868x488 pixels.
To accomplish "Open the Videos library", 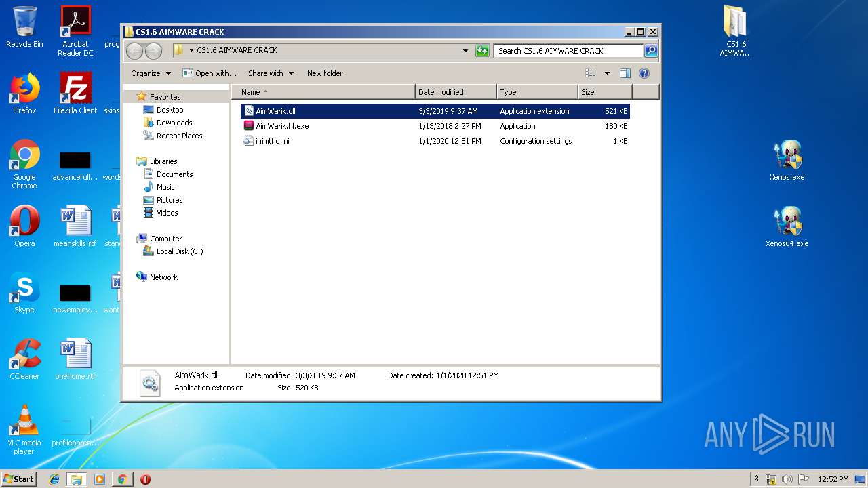I will pos(167,213).
